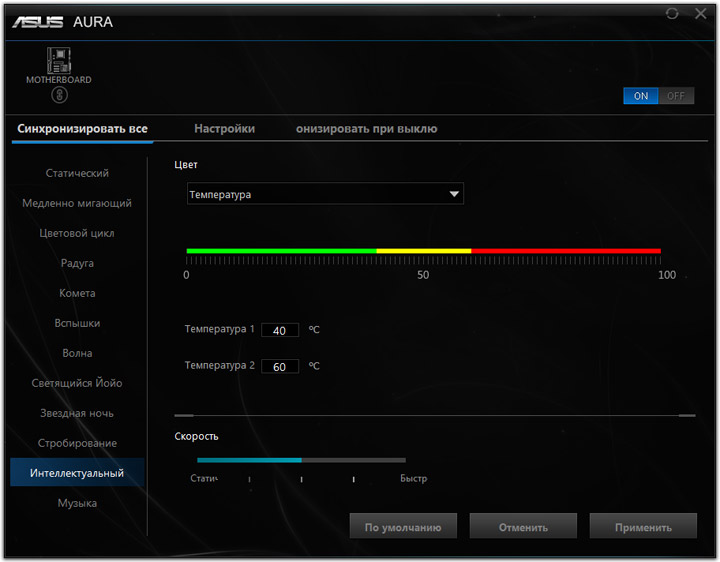720x562 pixels.
Task: Click the Температура 2 value field
Action: (280, 366)
